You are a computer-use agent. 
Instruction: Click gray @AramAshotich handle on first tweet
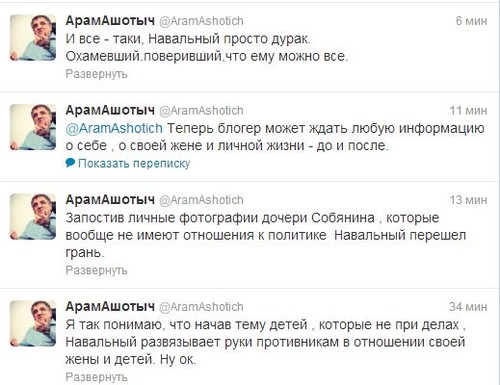click(201, 21)
